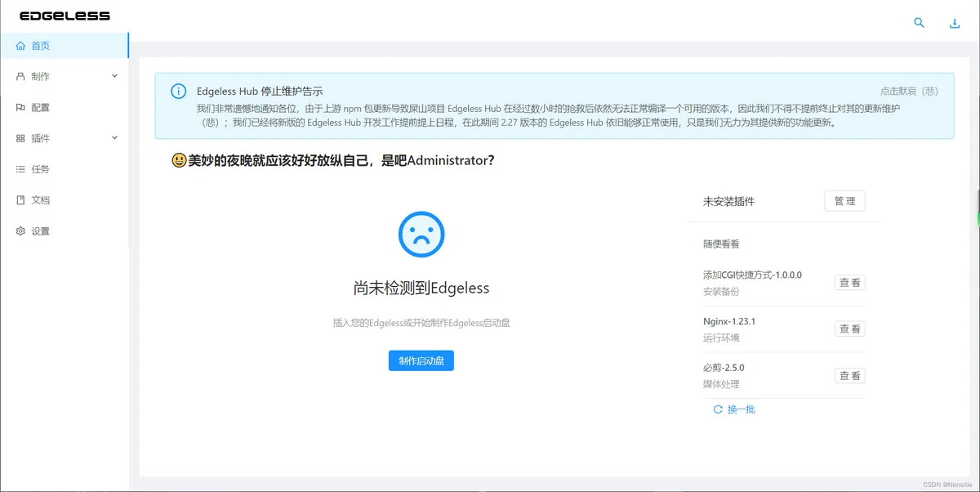Click the 管理 button for plugins
Screen dimensions: 980x492
pyautogui.click(x=844, y=202)
